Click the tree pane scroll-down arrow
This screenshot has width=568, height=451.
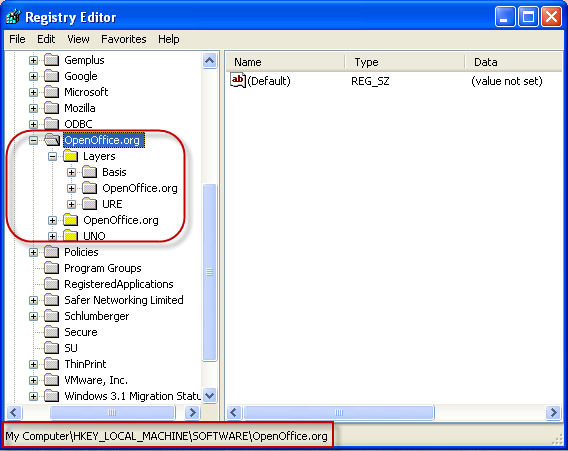point(209,395)
